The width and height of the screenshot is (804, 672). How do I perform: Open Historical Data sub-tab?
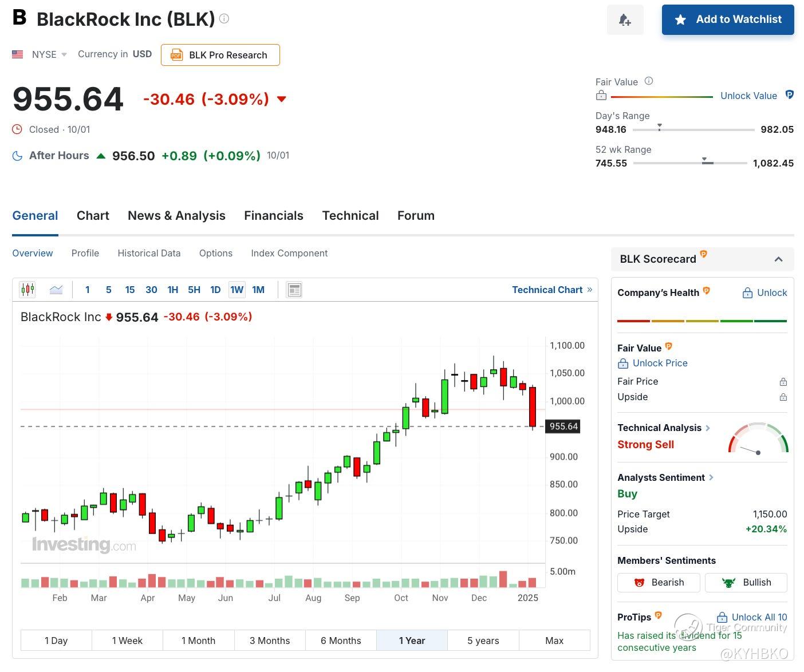pyautogui.click(x=149, y=253)
